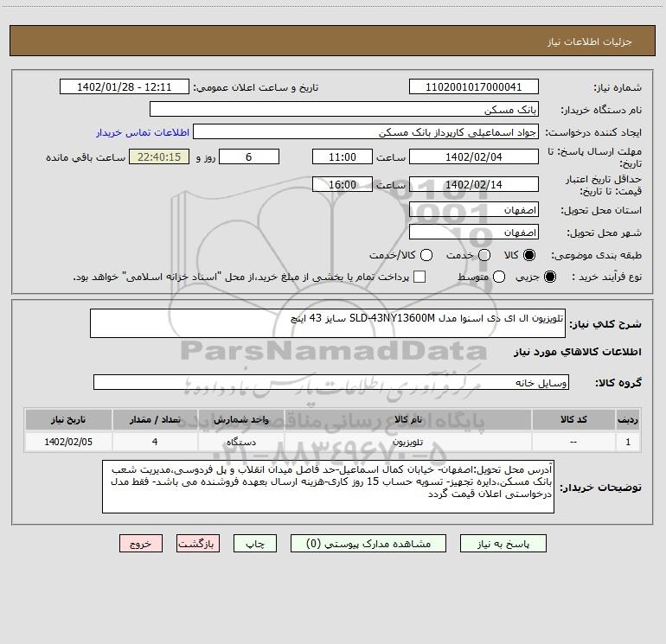Viewport: 666px width, 644px height.
Task: Click the شماره نیاز number field
Action: [473, 87]
